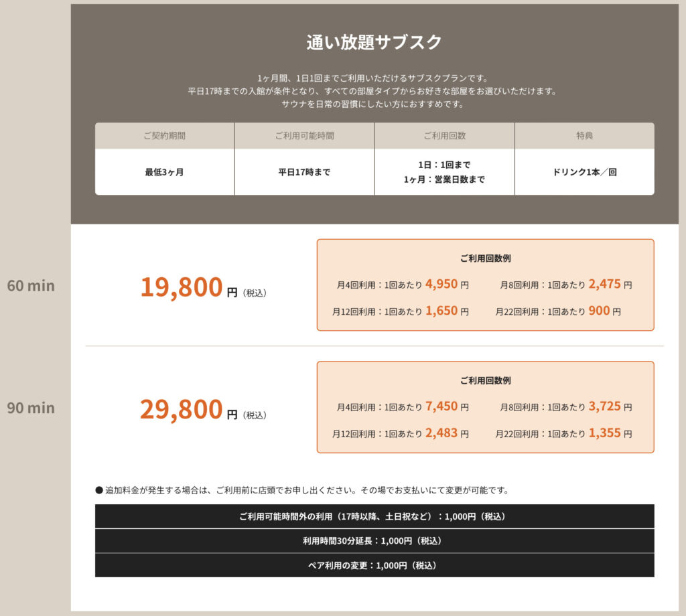Click the 利用時間30分延長 fee bar
The width and height of the screenshot is (686, 616).
coord(374,541)
